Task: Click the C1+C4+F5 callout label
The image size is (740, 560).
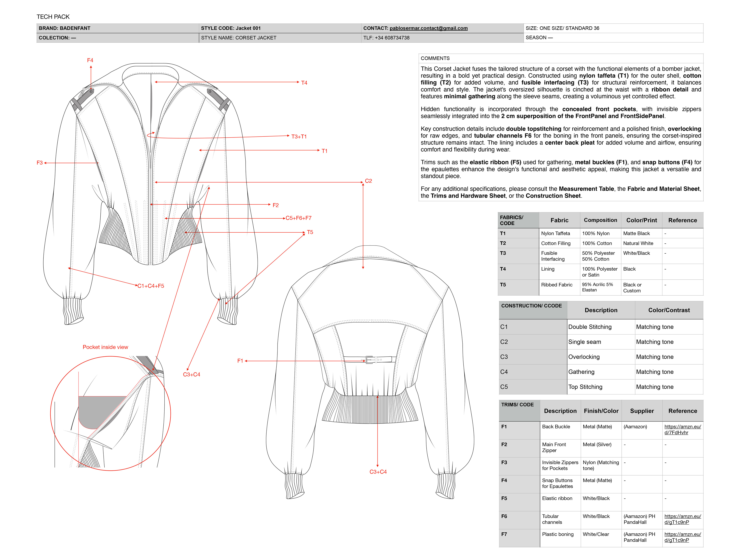Action: point(151,286)
